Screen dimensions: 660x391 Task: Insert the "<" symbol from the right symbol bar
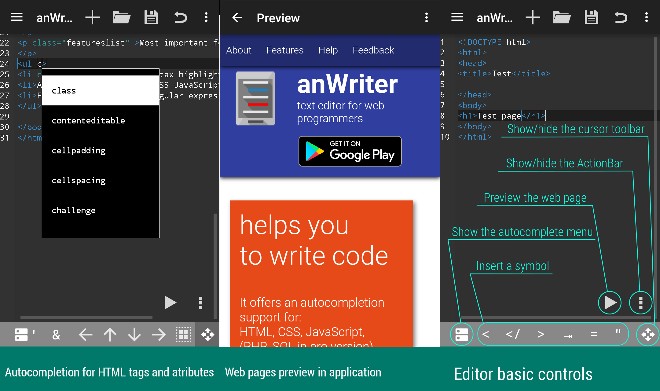point(486,335)
